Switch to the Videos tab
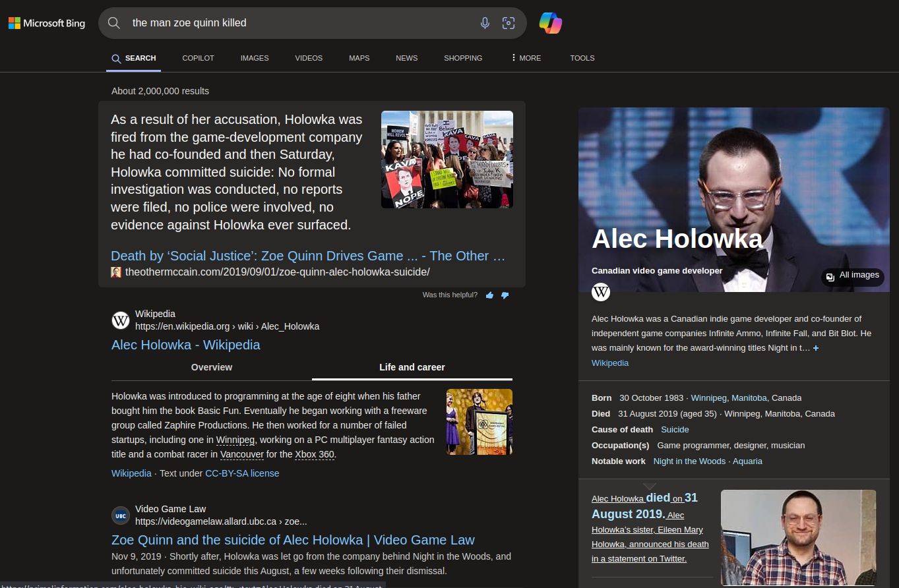The height and width of the screenshot is (588, 899). click(309, 58)
